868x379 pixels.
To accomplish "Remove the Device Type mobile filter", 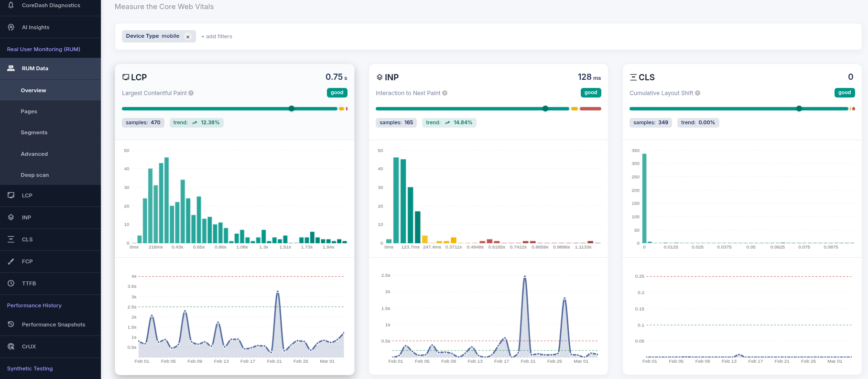I will [188, 37].
